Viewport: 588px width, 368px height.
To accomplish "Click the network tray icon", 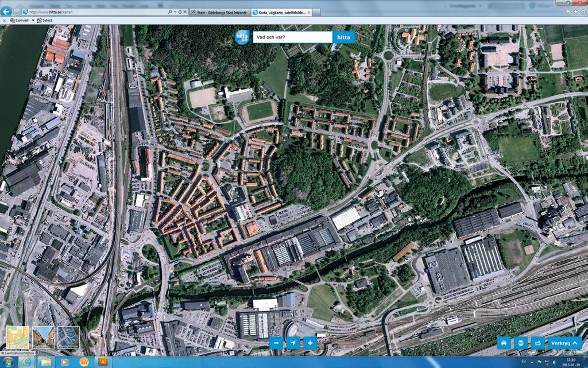I will 547,362.
